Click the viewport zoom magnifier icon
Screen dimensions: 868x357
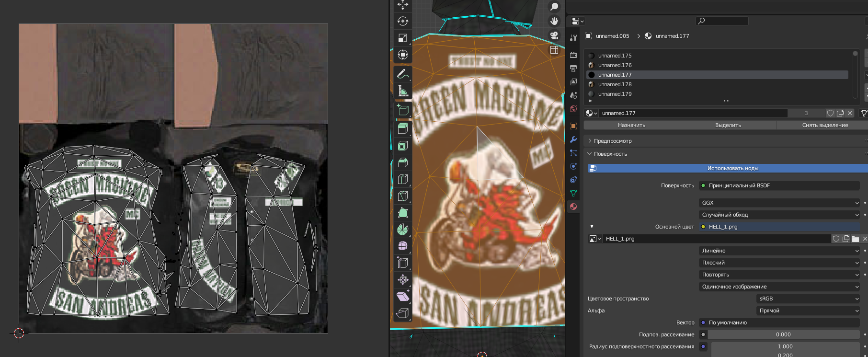coord(554,7)
